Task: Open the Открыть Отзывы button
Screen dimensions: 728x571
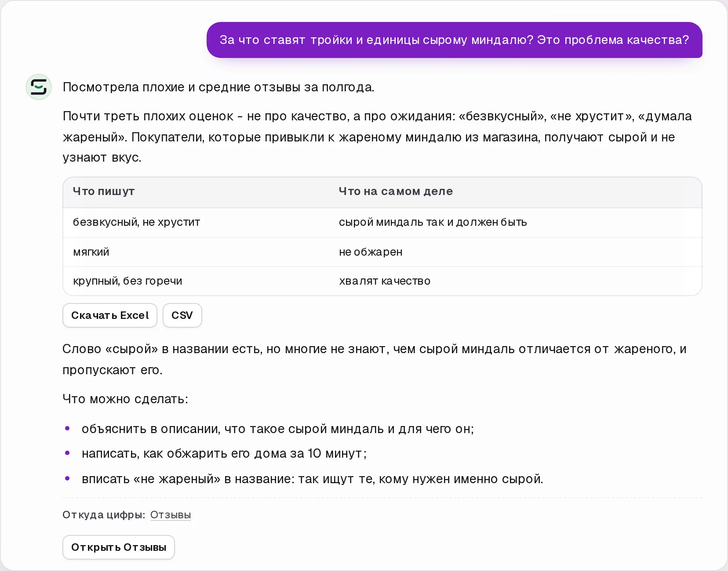Action: coord(119,547)
